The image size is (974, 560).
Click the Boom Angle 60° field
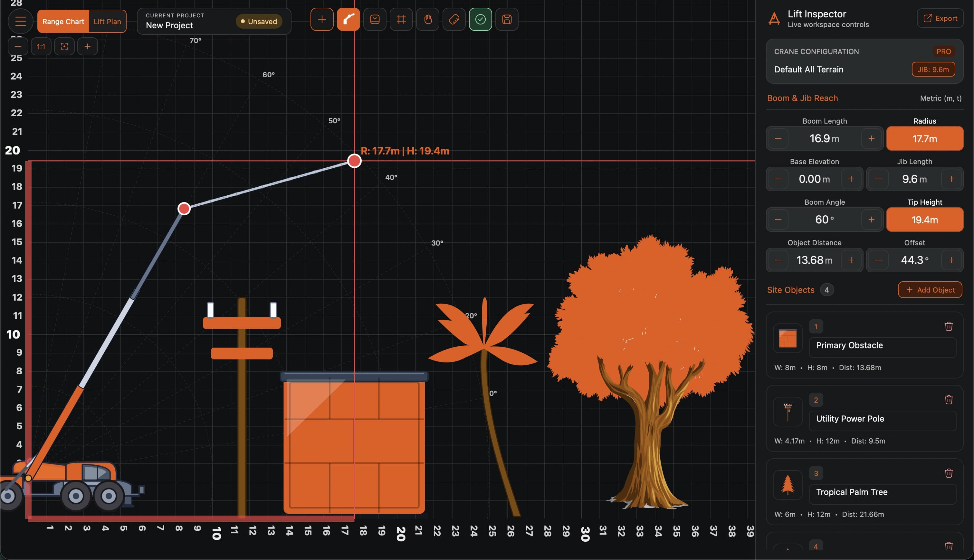824,219
